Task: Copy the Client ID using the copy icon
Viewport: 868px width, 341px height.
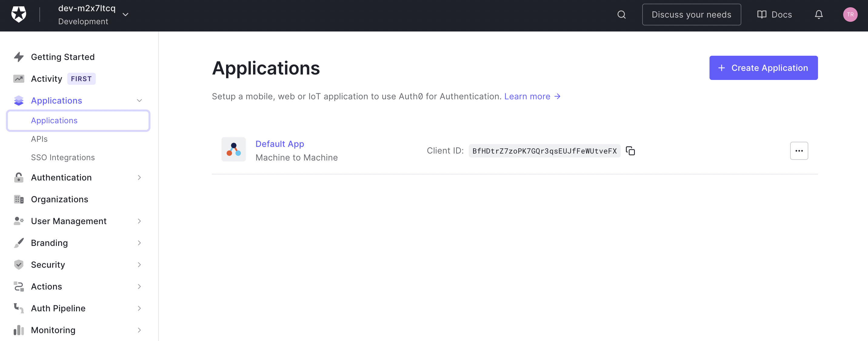Action: coord(630,151)
